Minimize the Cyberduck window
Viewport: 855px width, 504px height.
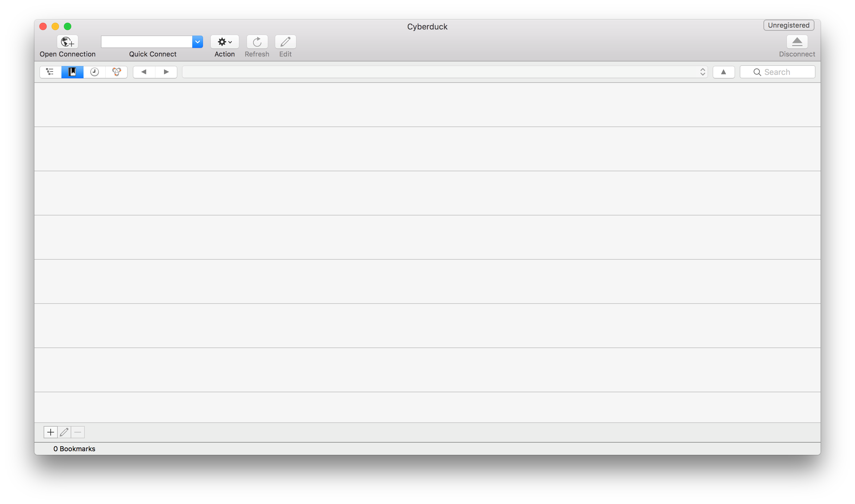55,26
